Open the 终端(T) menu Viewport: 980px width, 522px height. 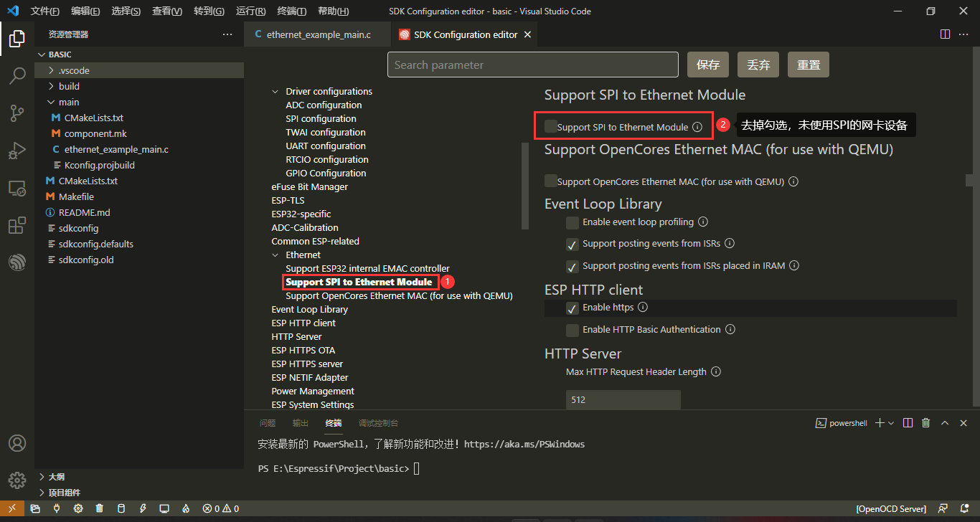point(291,11)
